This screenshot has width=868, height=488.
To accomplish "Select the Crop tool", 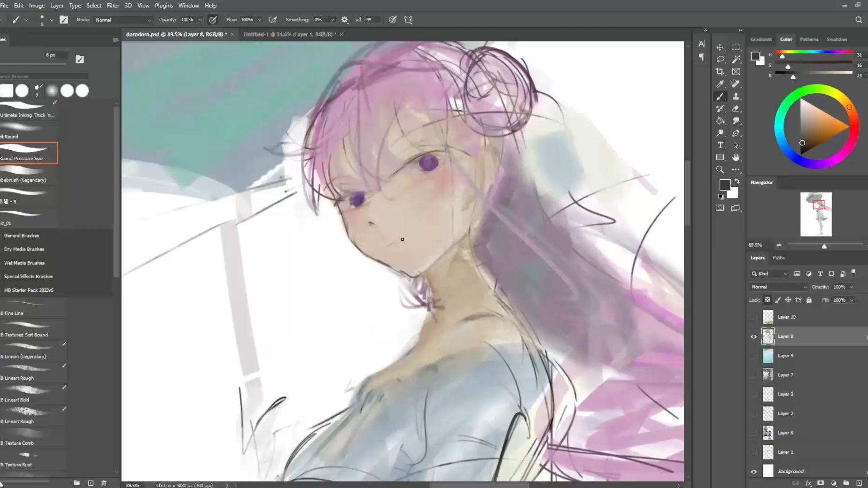I will [720, 72].
